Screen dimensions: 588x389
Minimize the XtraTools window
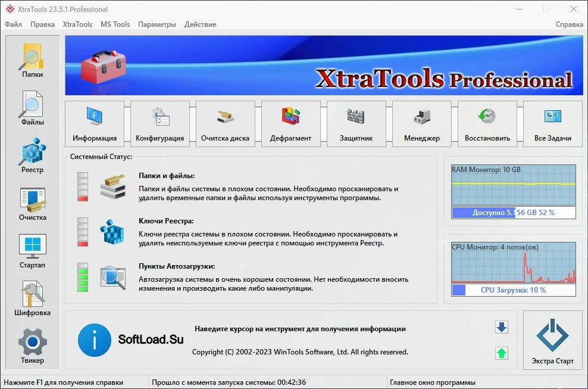[520, 9]
